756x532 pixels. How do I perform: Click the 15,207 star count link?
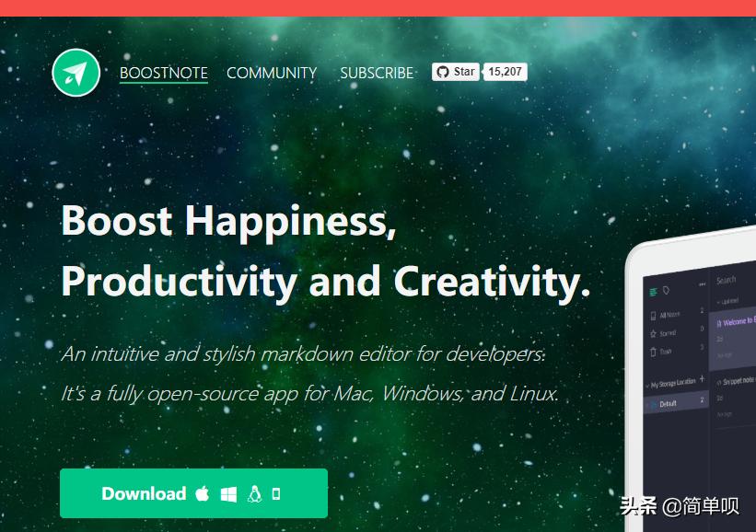point(505,72)
